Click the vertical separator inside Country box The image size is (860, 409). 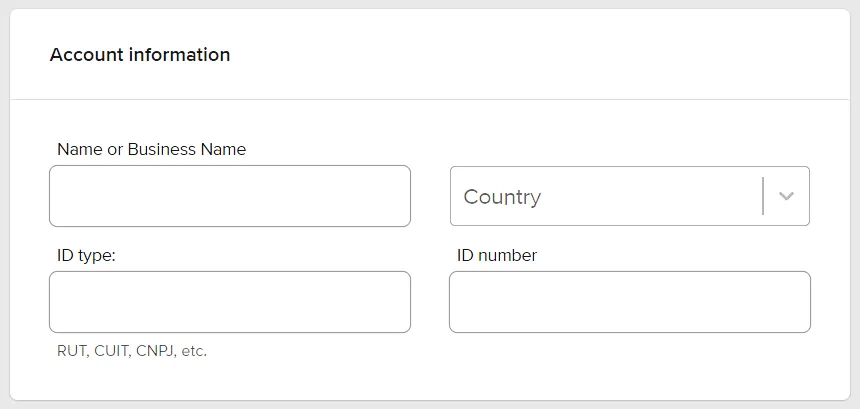[x=763, y=196]
